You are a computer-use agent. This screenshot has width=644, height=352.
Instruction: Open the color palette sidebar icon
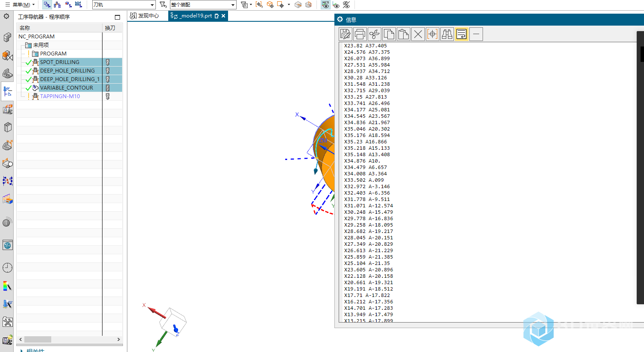(x=7, y=286)
